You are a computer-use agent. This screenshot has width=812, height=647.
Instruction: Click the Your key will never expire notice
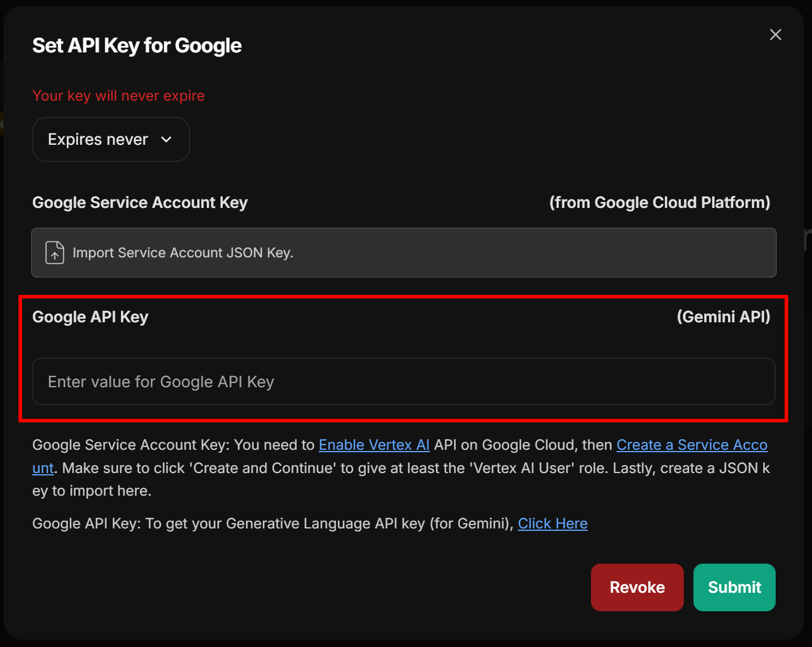click(x=118, y=95)
